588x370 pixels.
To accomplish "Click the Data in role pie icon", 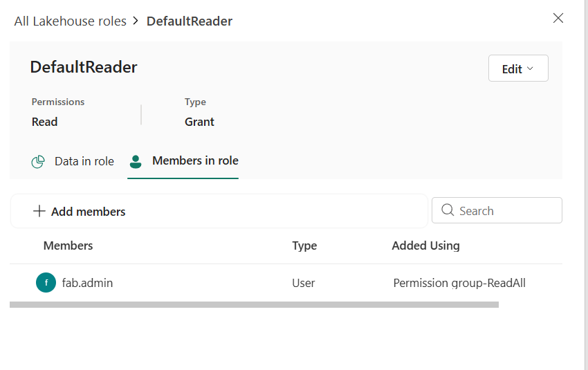I will pos(38,162).
